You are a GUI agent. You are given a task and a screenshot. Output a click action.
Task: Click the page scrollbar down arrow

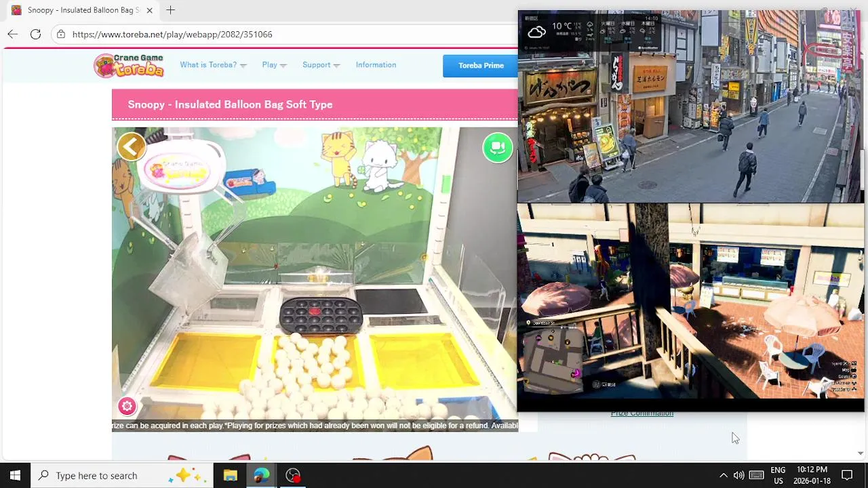[861, 453]
